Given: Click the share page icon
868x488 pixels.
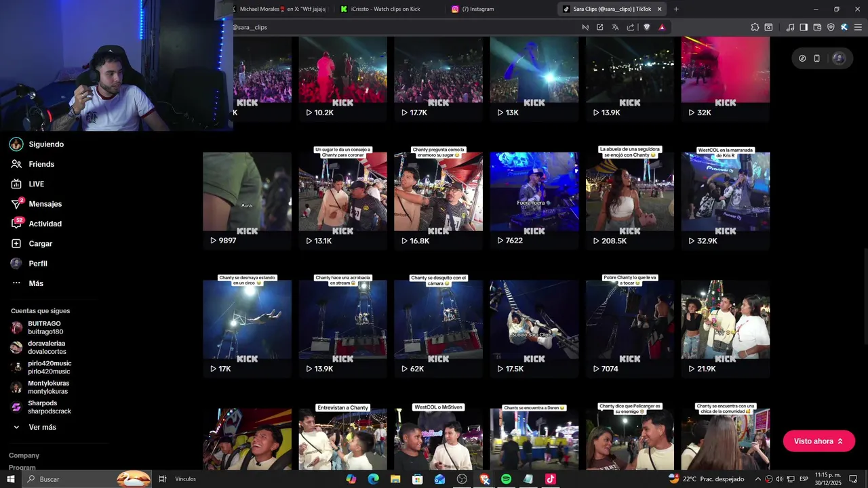Looking at the screenshot, I should pos(631,27).
